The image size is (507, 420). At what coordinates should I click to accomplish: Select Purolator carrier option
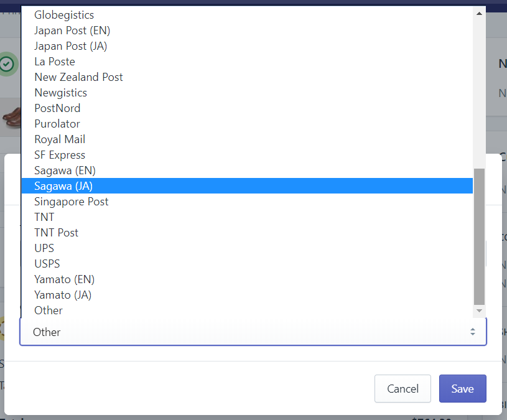pos(247,123)
